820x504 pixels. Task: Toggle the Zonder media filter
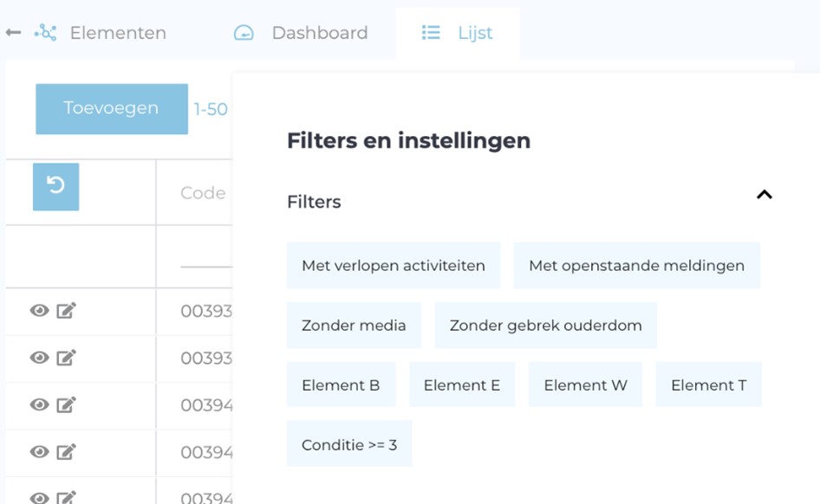click(354, 325)
